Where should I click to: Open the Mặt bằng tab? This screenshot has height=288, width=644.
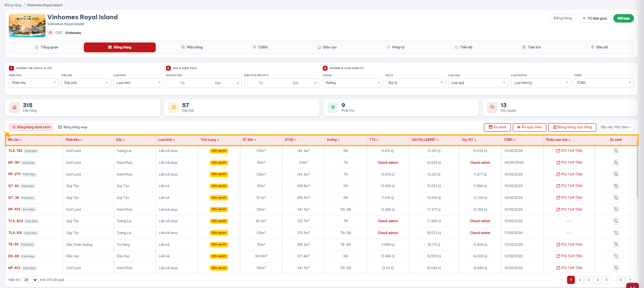192,47
